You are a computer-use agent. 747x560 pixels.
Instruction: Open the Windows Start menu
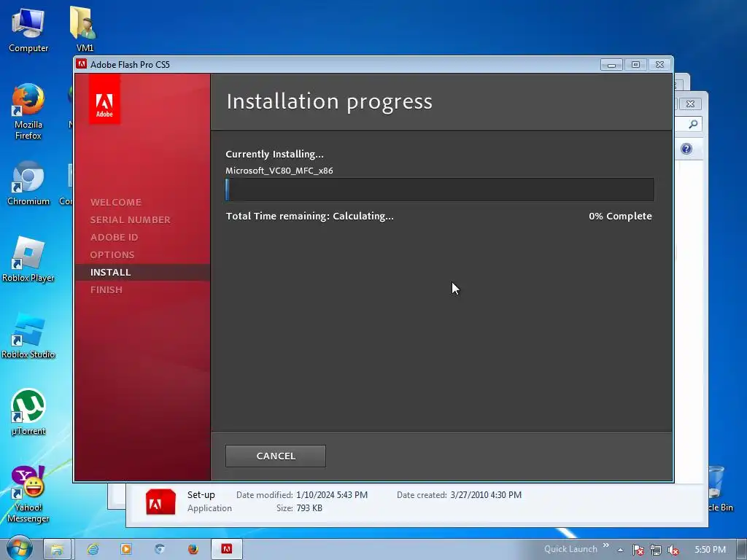point(19,548)
